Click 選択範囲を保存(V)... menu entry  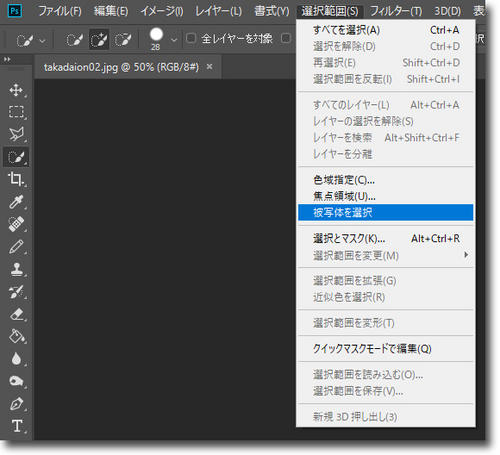point(386,391)
